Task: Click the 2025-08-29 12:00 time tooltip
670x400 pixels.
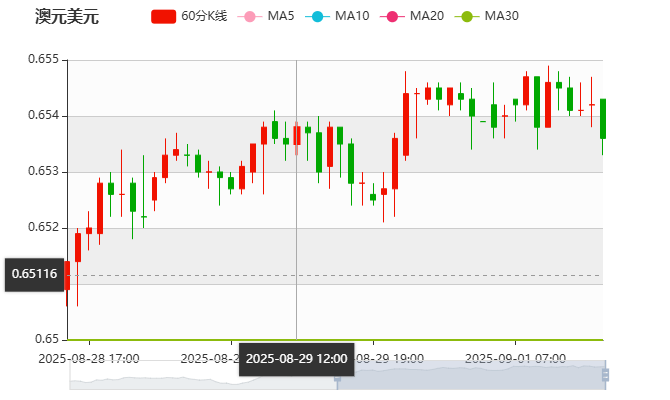Action: click(296, 358)
